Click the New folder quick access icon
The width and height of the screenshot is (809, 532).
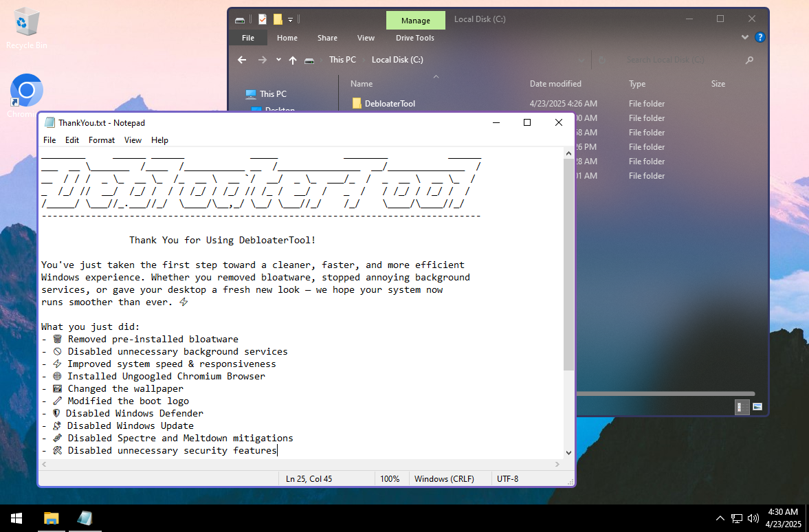[x=278, y=20]
